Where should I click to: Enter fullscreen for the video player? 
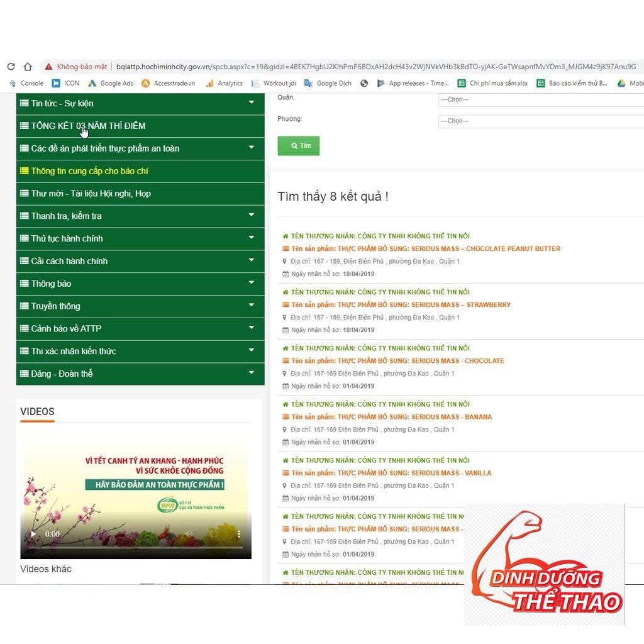(214, 534)
